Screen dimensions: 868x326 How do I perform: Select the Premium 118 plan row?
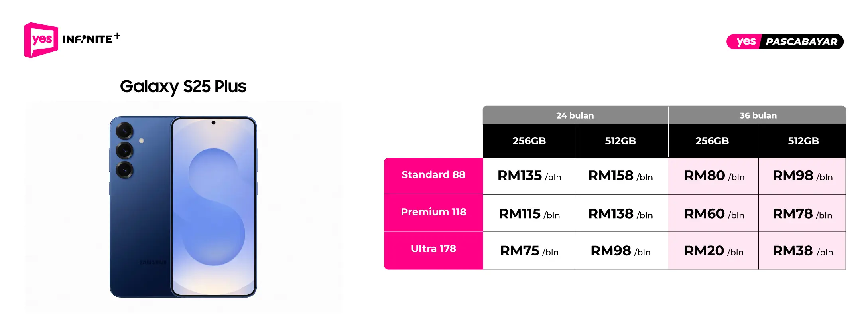point(433,212)
